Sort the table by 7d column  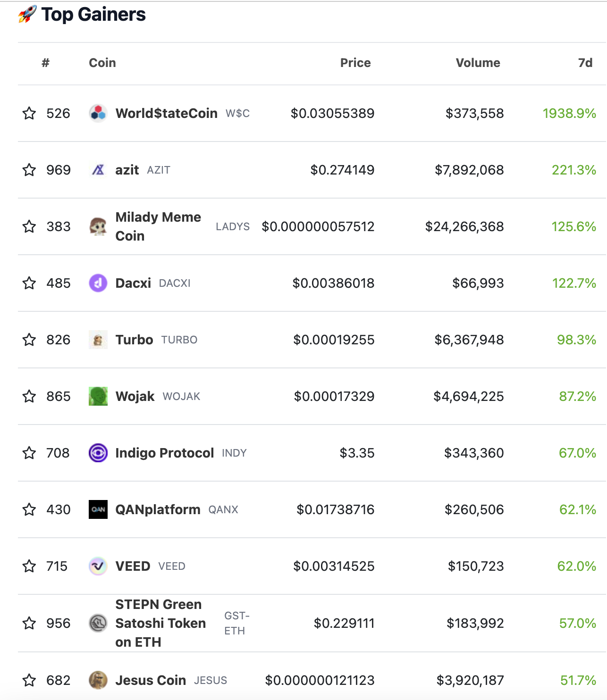pyautogui.click(x=585, y=63)
